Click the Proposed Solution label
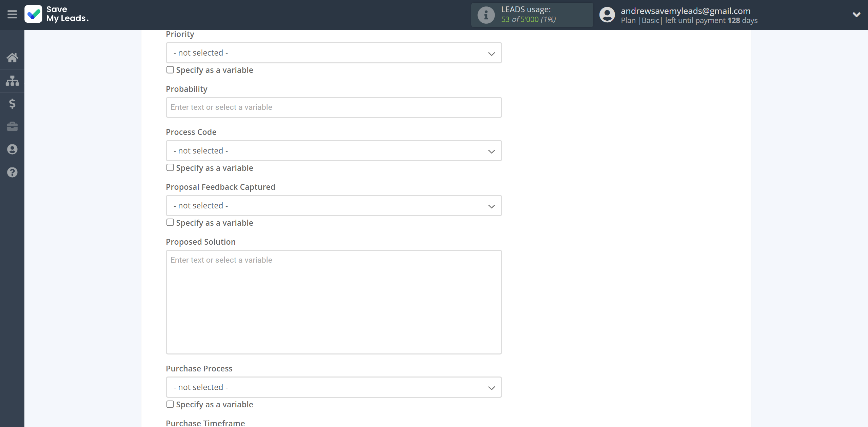 point(201,242)
